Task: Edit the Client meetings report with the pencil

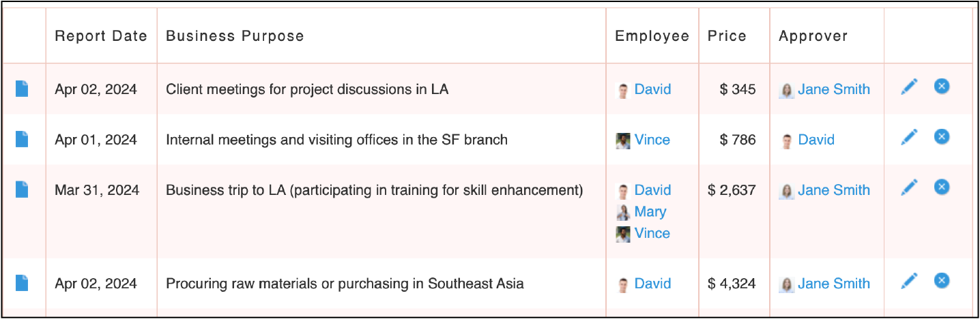Action: (x=909, y=87)
